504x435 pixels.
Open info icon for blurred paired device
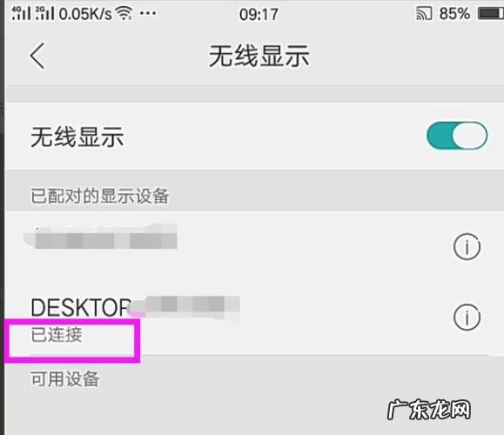[467, 246]
